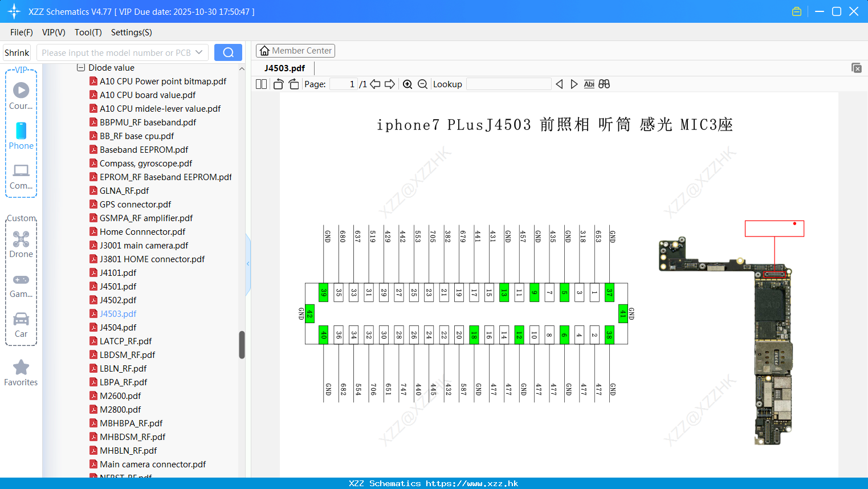Click the www.xzz.hk status bar link
Image resolution: width=868 pixels, height=489 pixels.
pyautogui.click(x=472, y=483)
